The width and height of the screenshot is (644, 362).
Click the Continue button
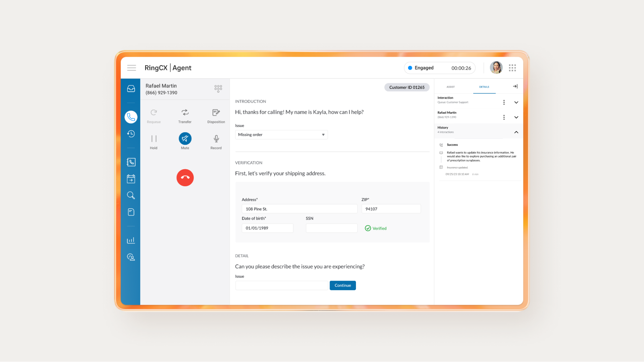tap(342, 285)
